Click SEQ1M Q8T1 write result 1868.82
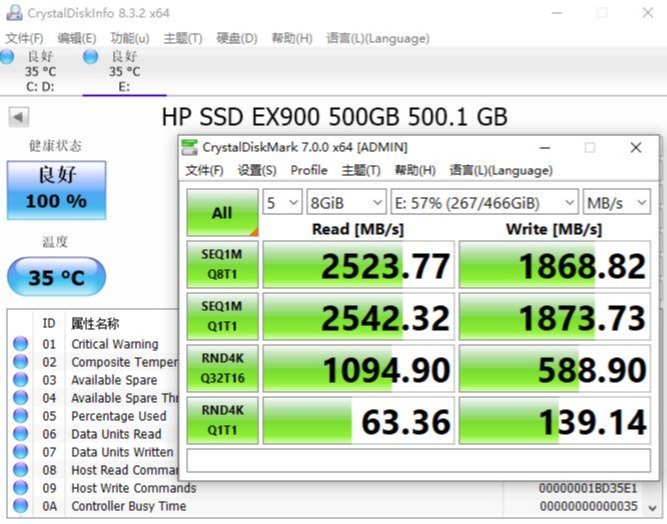The image size is (667, 524). [555, 264]
